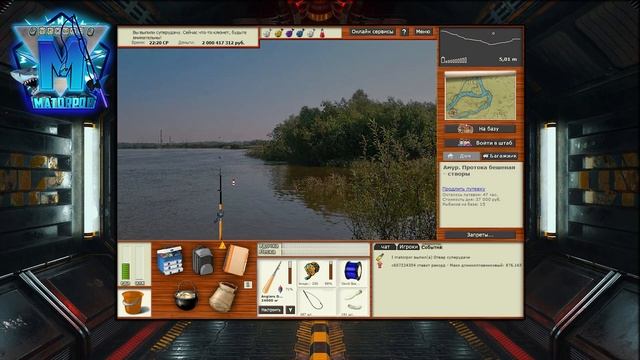This screenshot has height=360, width=640.
Task: Click the first white potion flask
Action: point(267,33)
